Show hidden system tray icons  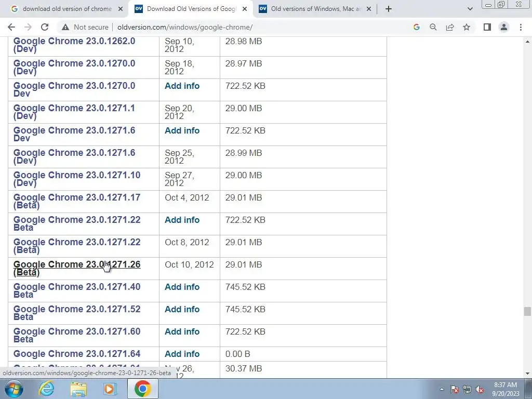442,389
